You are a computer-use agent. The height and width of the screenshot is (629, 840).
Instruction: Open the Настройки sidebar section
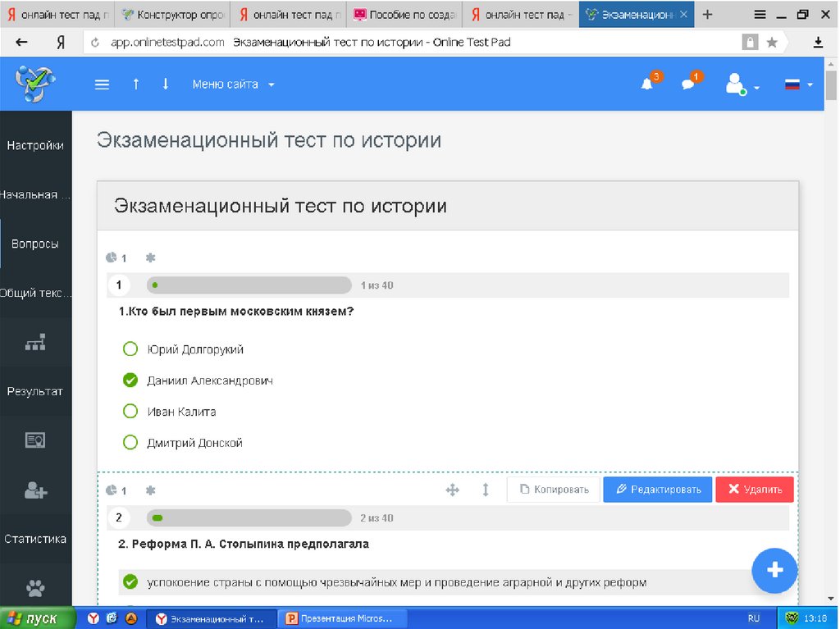35,146
